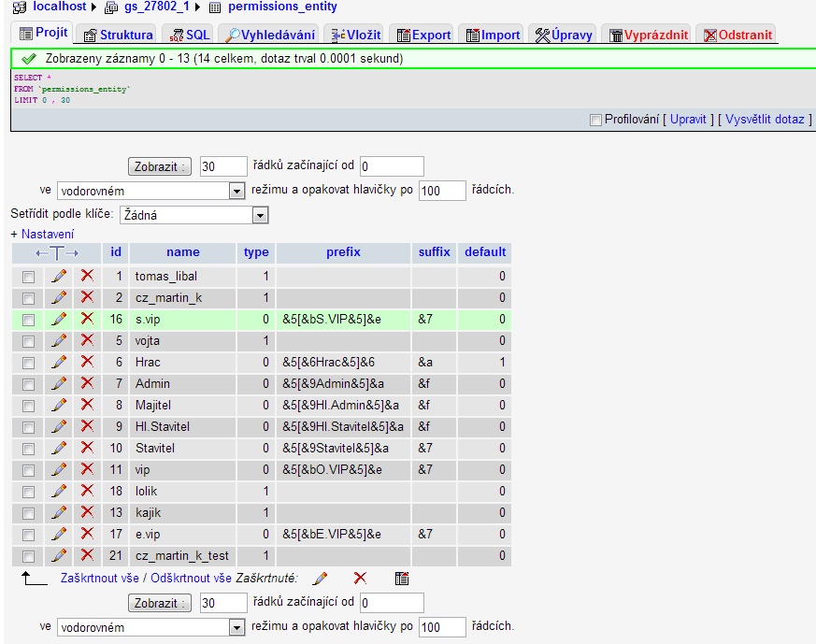Open the Projít tab
Viewport: 816px width, 644px height.
[x=43, y=33]
